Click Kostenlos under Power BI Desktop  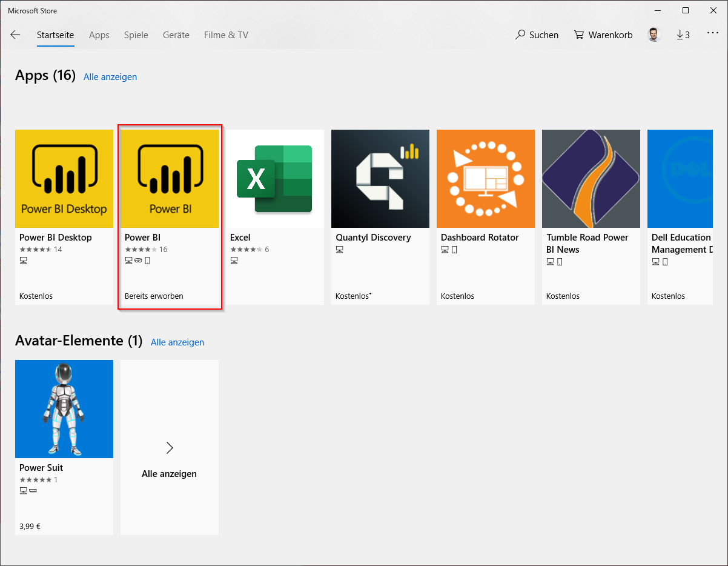(x=36, y=296)
